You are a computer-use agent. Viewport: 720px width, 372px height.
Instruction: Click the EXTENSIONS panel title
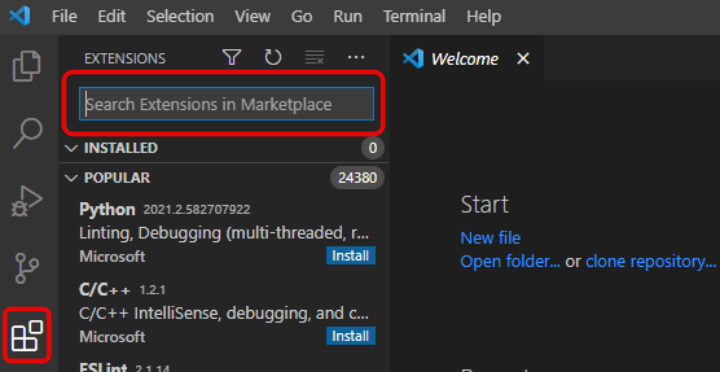(125, 58)
